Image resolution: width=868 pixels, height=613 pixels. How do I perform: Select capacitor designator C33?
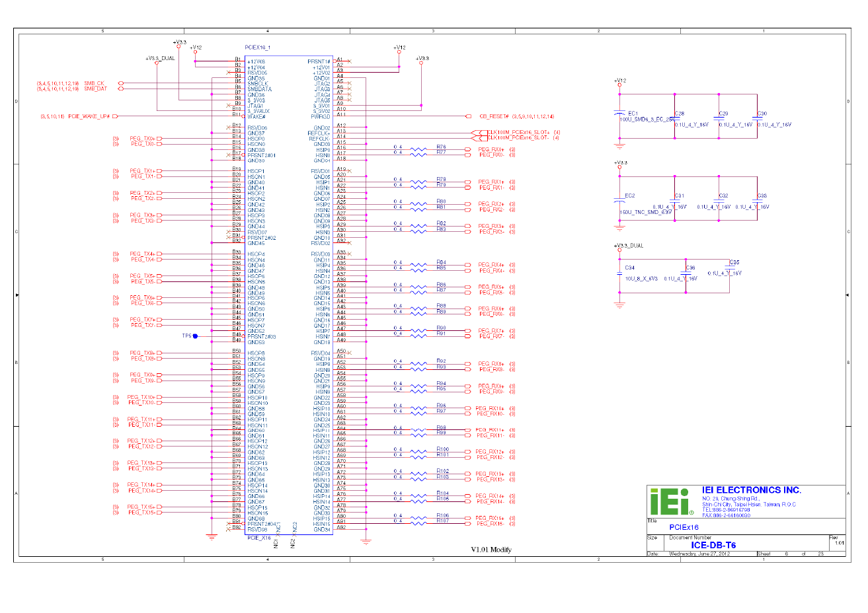click(762, 196)
